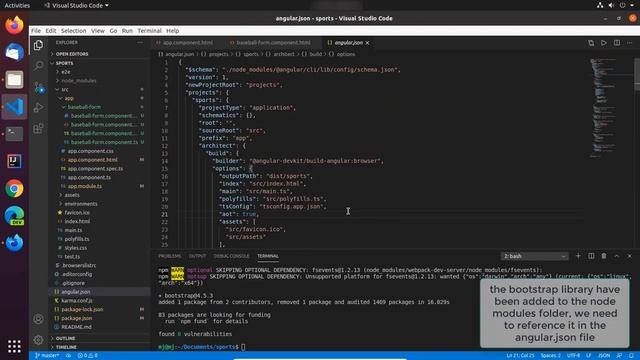The width and height of the screenshot is (640, 360).
Task: Open the Explorer view in activity bar
Action: [x=38, y=45]
